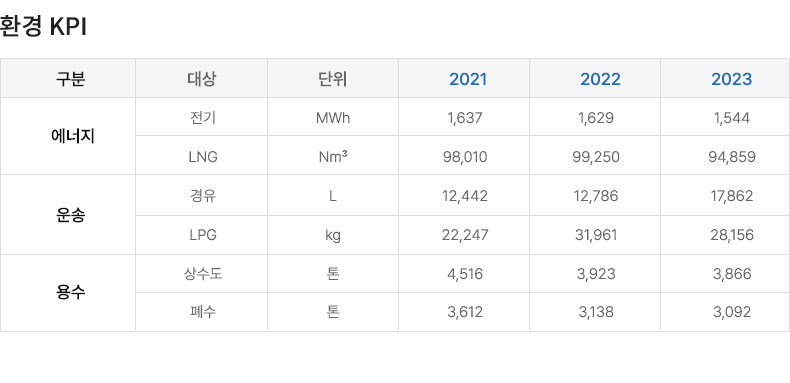Select the 2023 LNG value 94,859
This screenshot has width=790, height=383.
732,157
